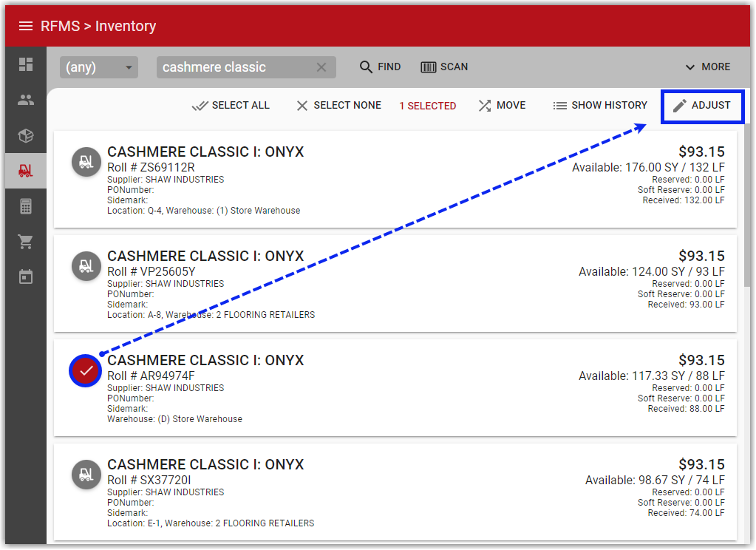Click the RFMS > Inventory header title

pos(98,26)
